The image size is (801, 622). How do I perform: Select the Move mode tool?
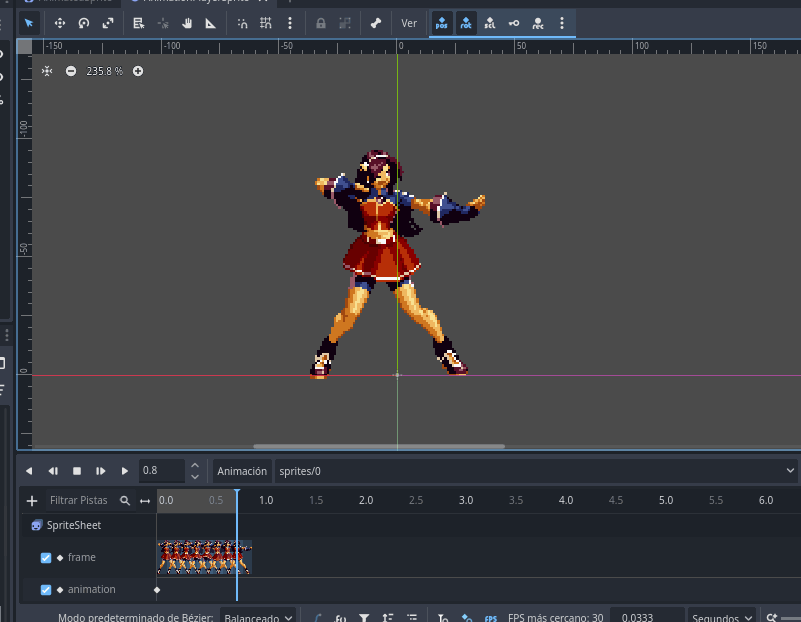pos(59,23)
